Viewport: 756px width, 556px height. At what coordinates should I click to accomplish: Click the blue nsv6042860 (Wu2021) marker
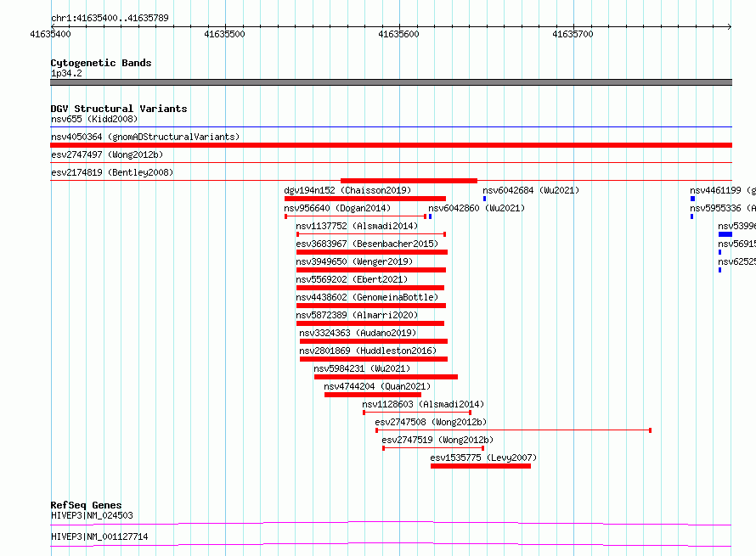(x=430, y=216)
